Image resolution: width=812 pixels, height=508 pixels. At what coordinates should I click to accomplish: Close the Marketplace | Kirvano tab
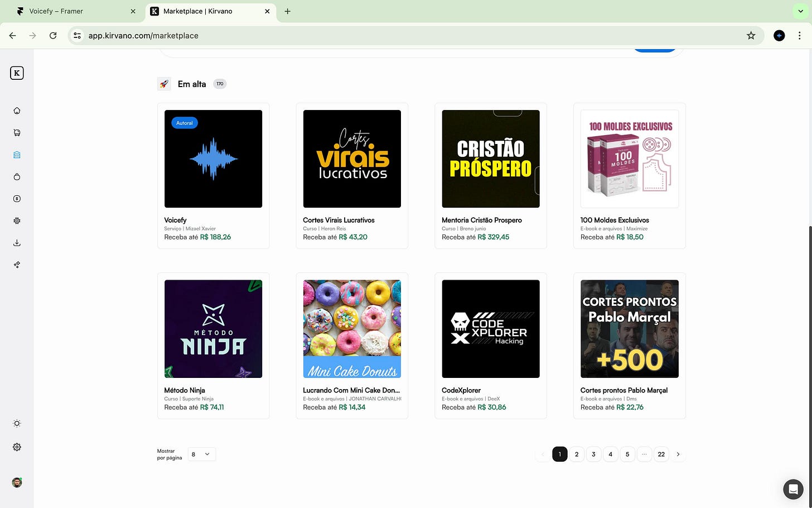tap(267, 11)
